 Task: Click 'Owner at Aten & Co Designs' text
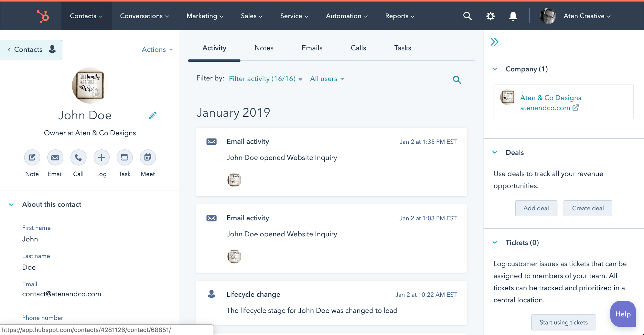(x=90, y=133)
